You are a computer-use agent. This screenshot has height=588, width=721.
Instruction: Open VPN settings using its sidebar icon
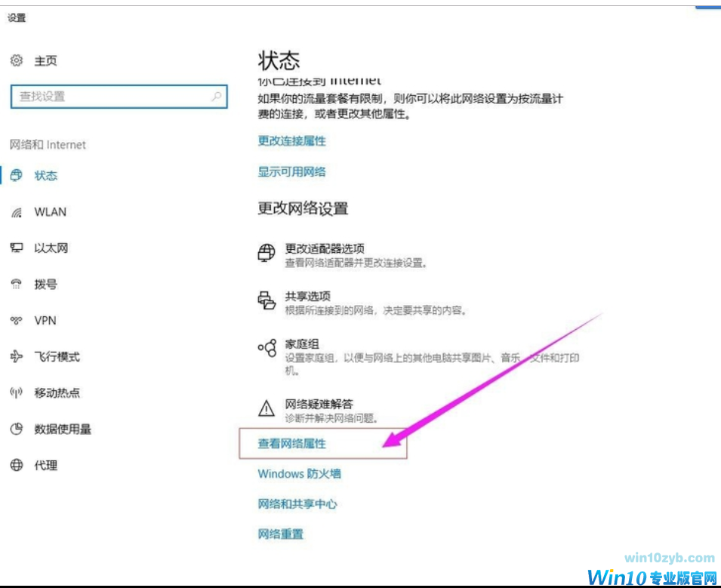tap(17, 320)
